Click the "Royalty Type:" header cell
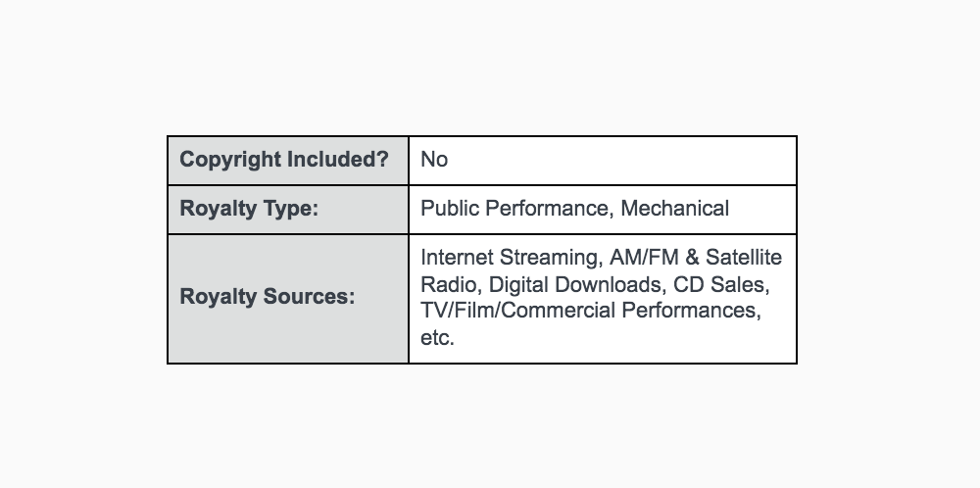 (x=249, y=209)
